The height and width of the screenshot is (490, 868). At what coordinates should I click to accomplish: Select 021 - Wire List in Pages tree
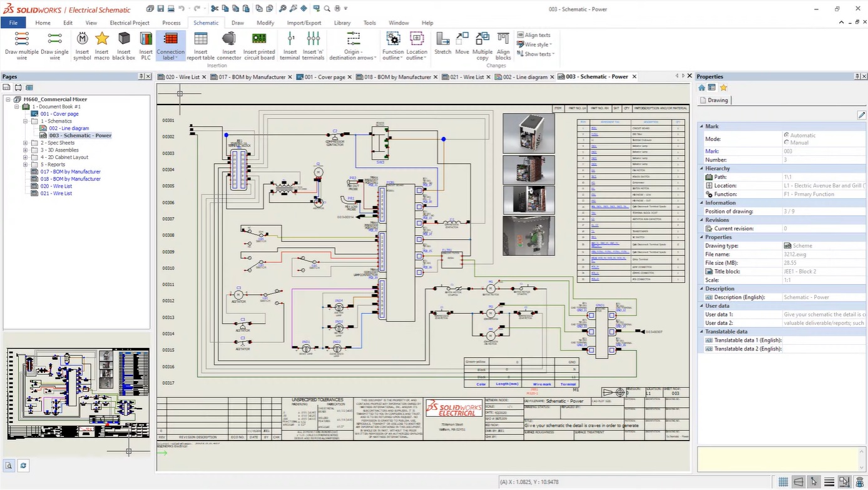coord(56,193)
